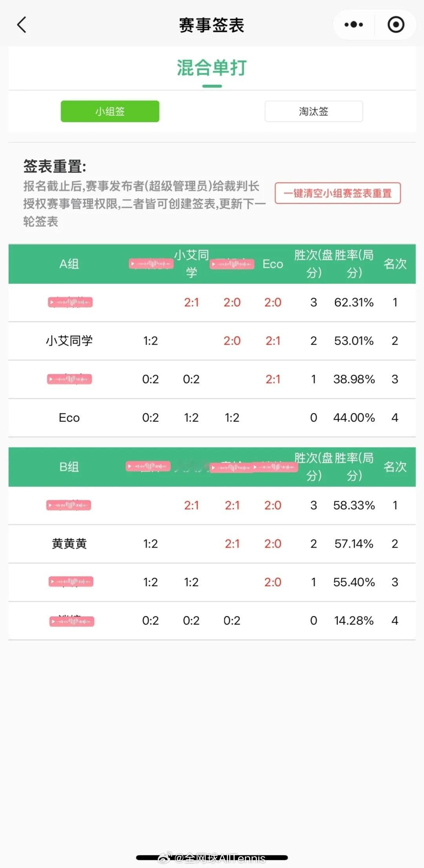Open the 2:1 score against 小艾同学 in group A
424x868 pixels.
[191, 303]
